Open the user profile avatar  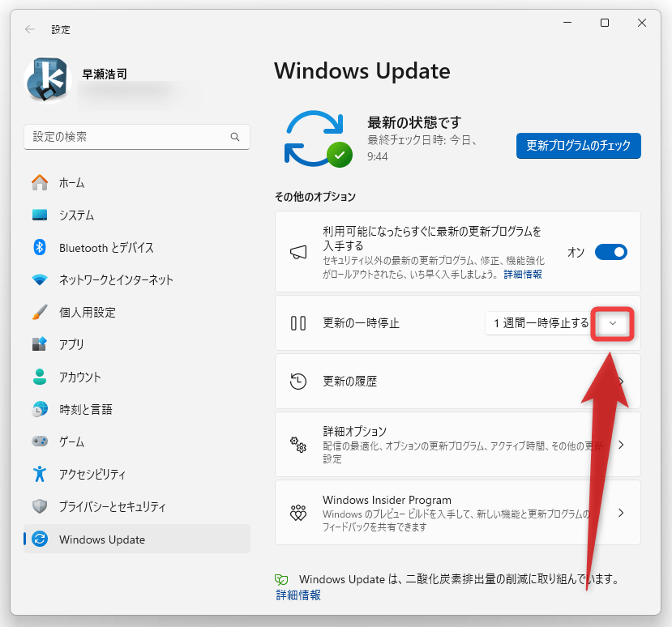(48, 80)
